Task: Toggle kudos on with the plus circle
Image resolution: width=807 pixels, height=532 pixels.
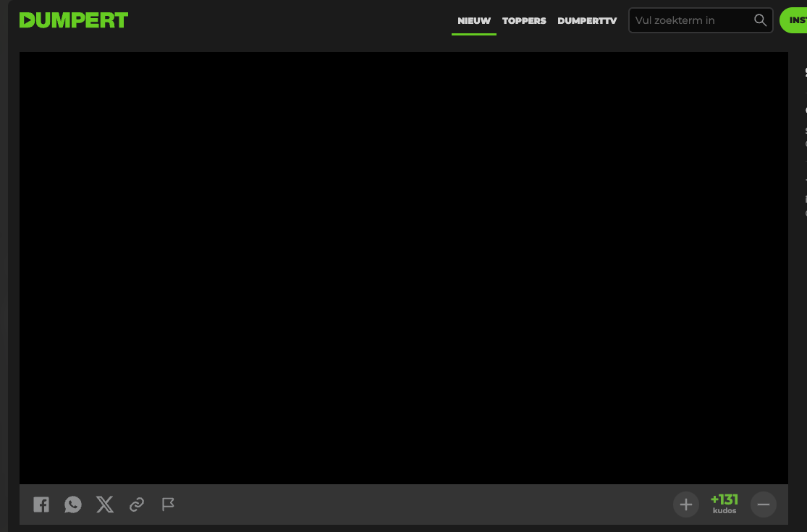Action: click(x=685, y=504)
